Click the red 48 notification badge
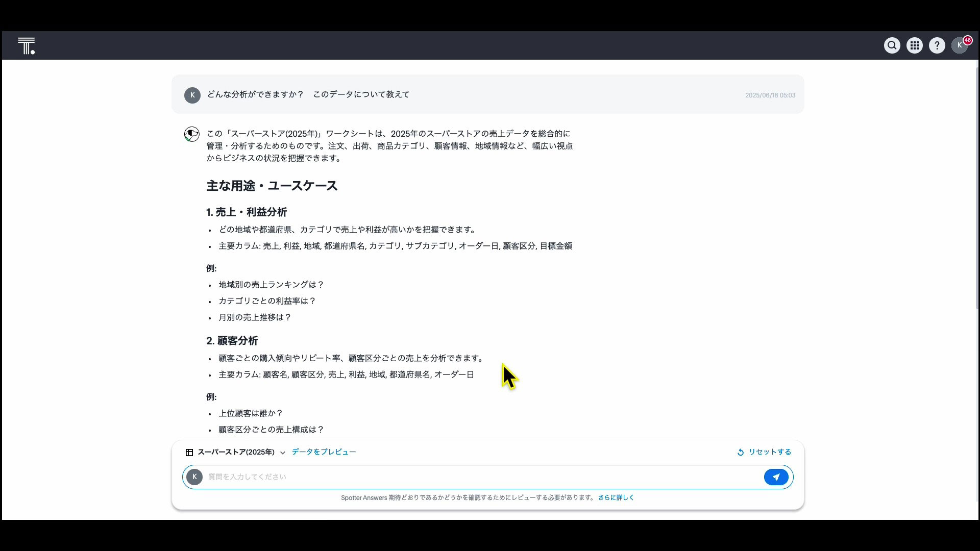Screen dimensions: 980x551 tap(968, 40)
